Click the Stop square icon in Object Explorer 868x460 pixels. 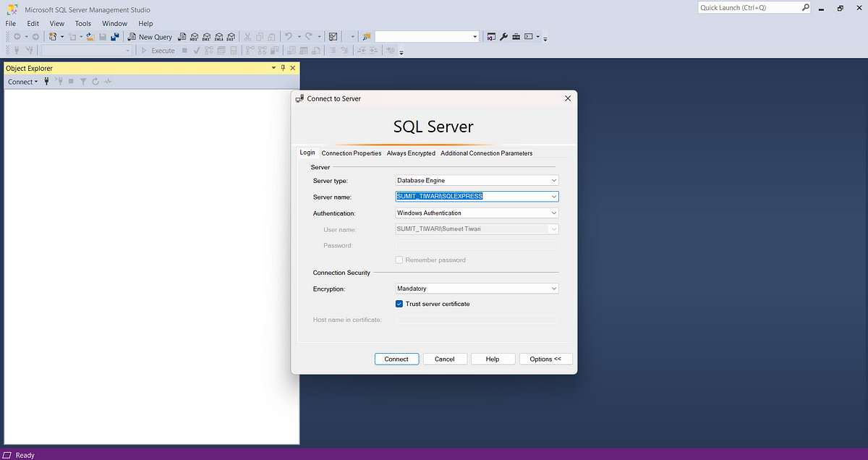point(71,82)
